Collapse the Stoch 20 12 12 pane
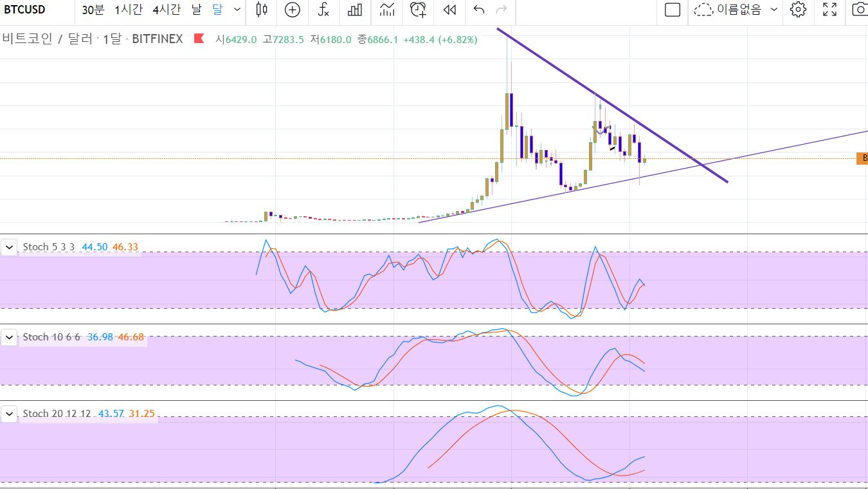This screenshot has width=868, height=489. point(10,414)
